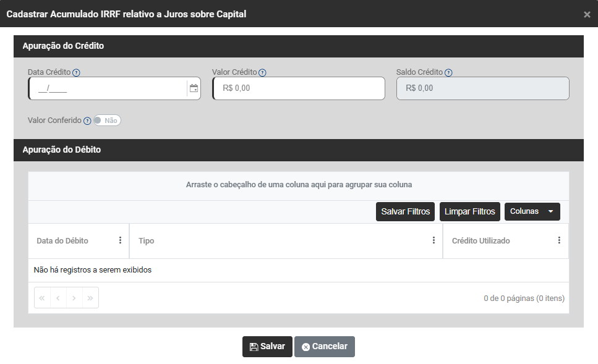Go to the first page of the grid
This screenshot has height=364, width=598.
pyautogui.click(x=42, y=298)
